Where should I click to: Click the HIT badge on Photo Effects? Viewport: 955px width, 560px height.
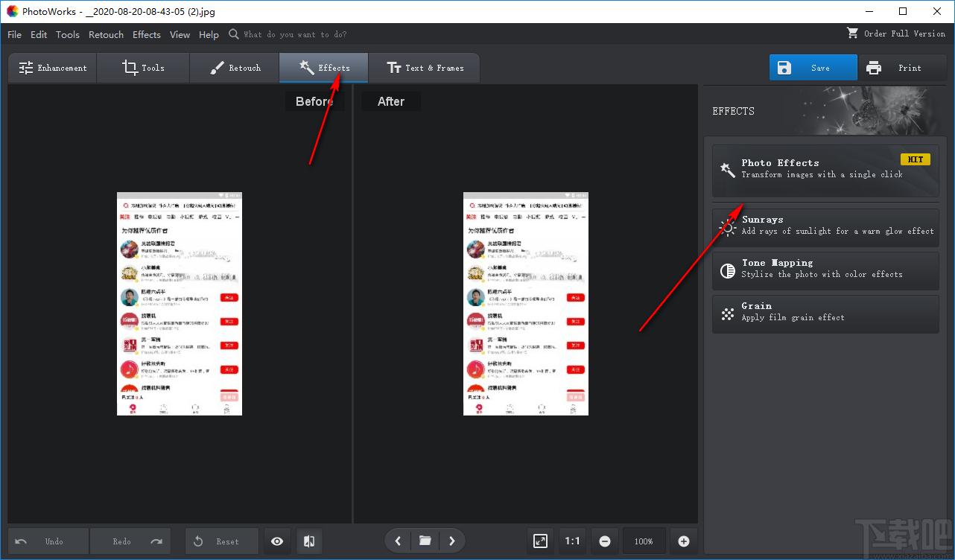pyautogui.click(x=916, y=159)
